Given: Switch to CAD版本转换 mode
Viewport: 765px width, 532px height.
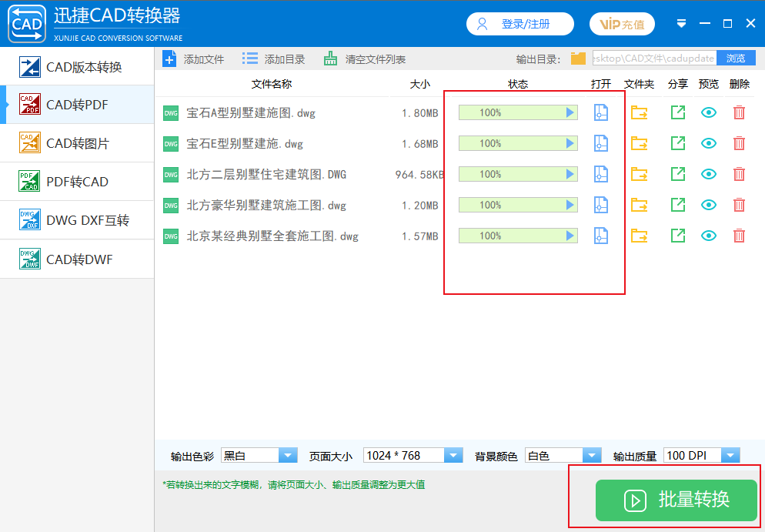Looking at the screenshot, I should [x=77, y=67].
